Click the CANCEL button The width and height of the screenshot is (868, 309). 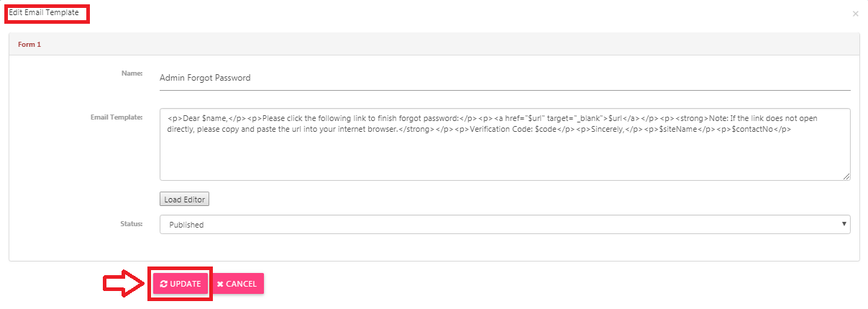[x=237, y=284]
